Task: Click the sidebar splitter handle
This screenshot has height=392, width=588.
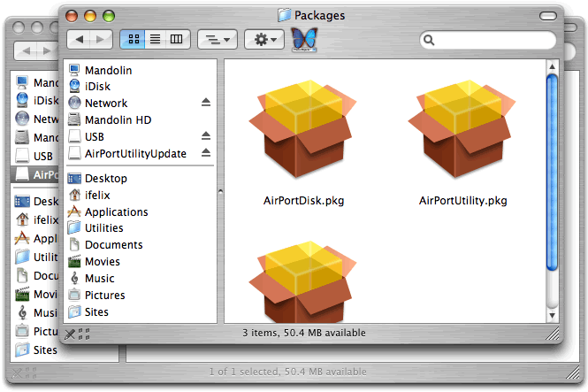Action: pyautogui.click(x=220, y=192)
